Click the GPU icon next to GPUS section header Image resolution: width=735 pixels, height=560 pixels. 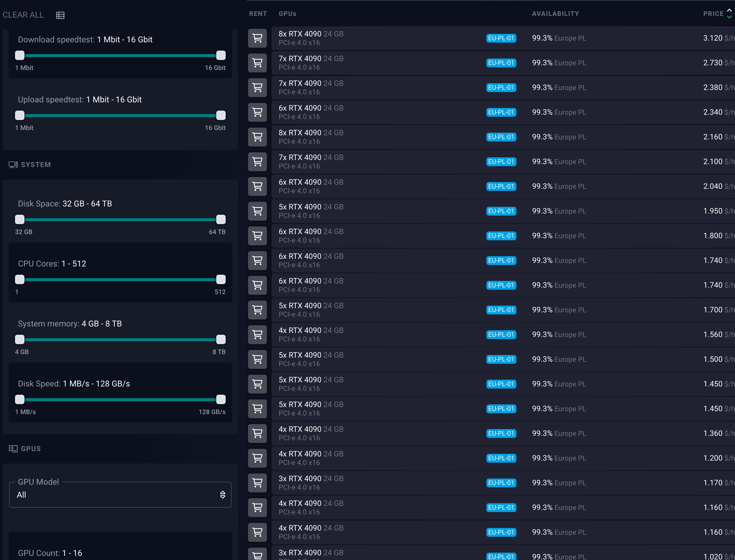(x=13, y=449)
